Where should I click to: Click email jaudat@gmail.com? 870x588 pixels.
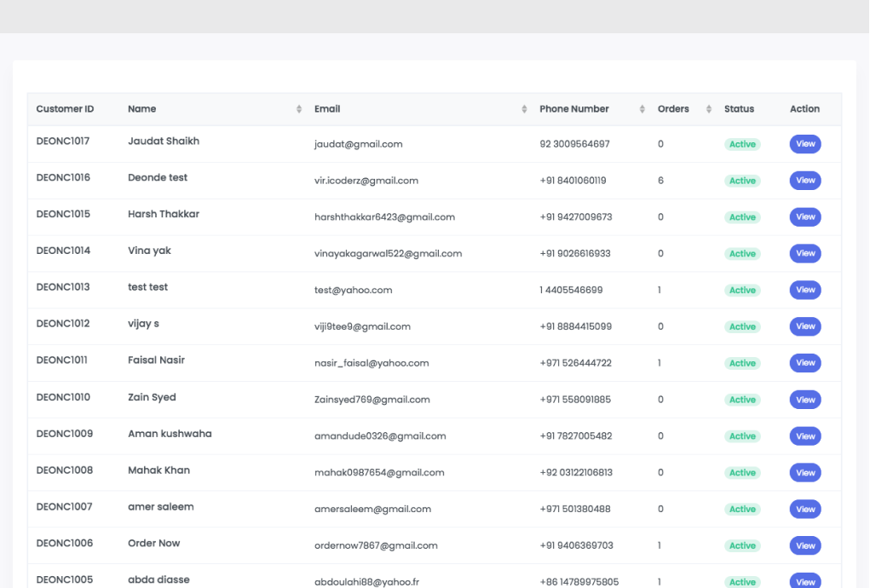point(359,144)
